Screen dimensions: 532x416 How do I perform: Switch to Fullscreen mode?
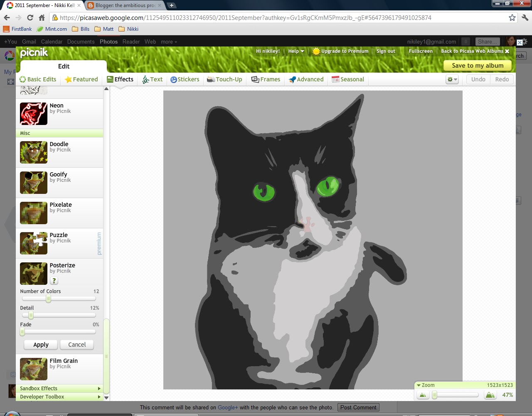point(421,51)
